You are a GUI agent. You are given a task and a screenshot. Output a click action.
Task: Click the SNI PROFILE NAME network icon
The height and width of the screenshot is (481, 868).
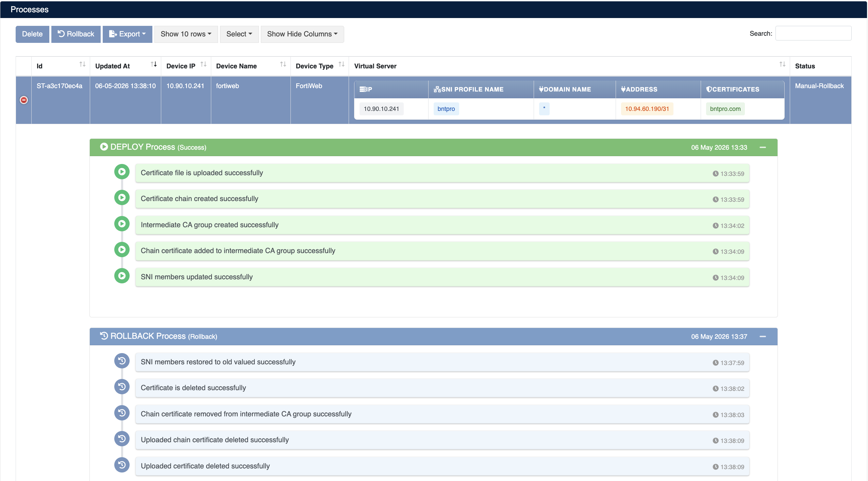(x=437, y=89)
